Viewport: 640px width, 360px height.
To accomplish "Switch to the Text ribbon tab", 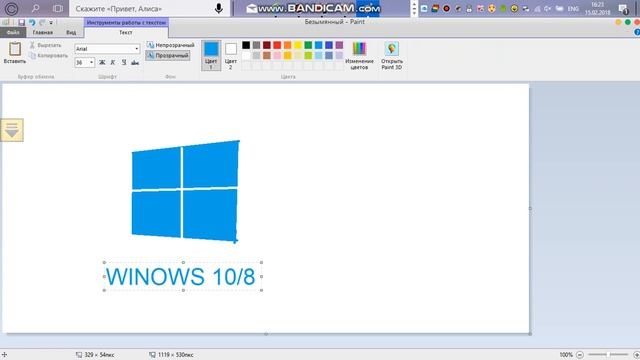I will point(126,32).
